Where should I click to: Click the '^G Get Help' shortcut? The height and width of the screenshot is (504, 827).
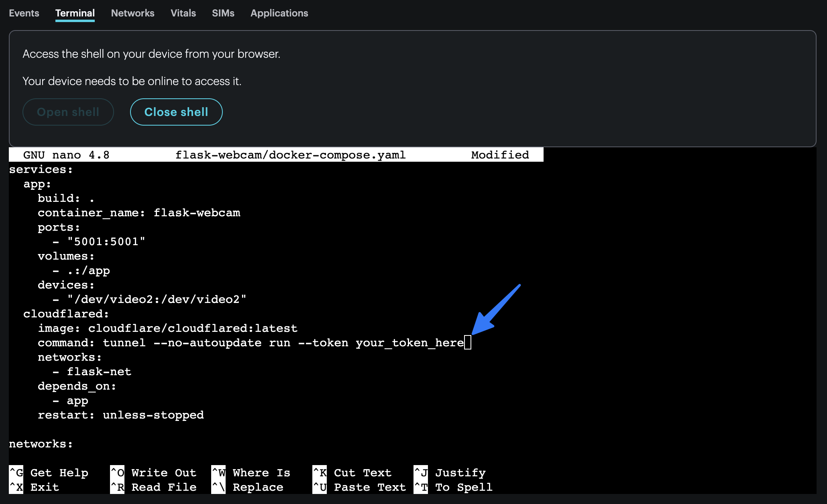click(x=49, y=473)
